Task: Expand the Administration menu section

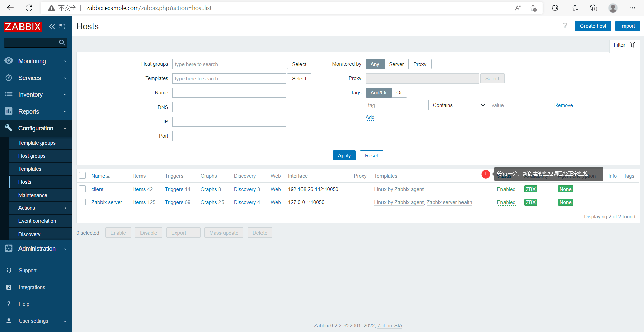Action: [65, 249]
